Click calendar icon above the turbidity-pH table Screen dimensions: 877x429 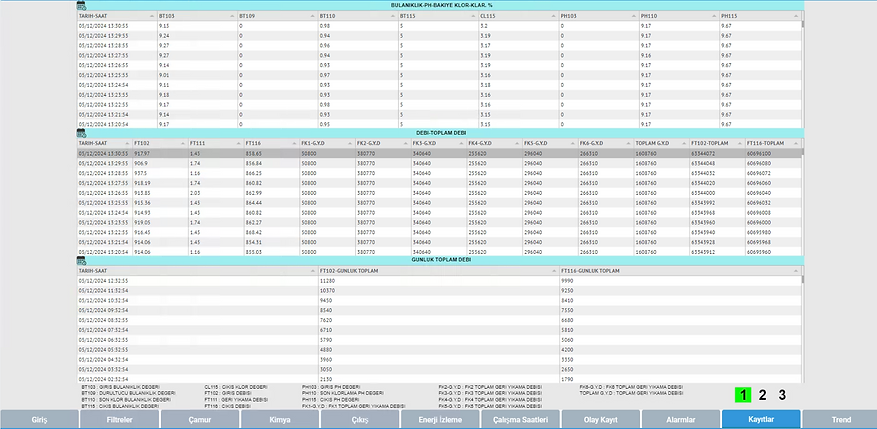(x=81, y=6)
